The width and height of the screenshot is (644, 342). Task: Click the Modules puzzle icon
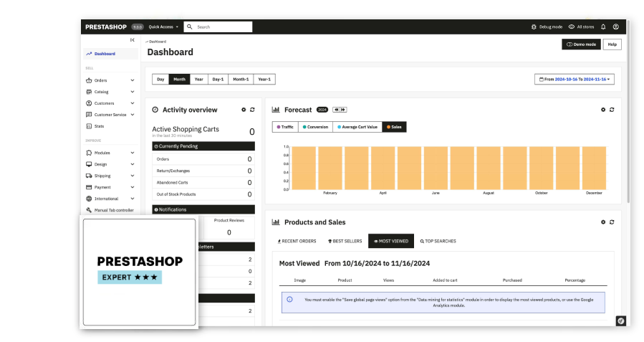[x=89, y=153]
